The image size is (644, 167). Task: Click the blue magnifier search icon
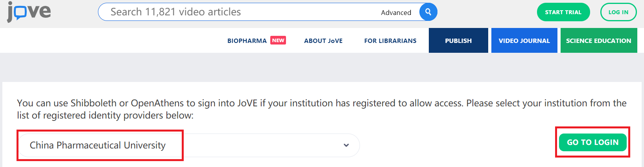click(428, 12)
